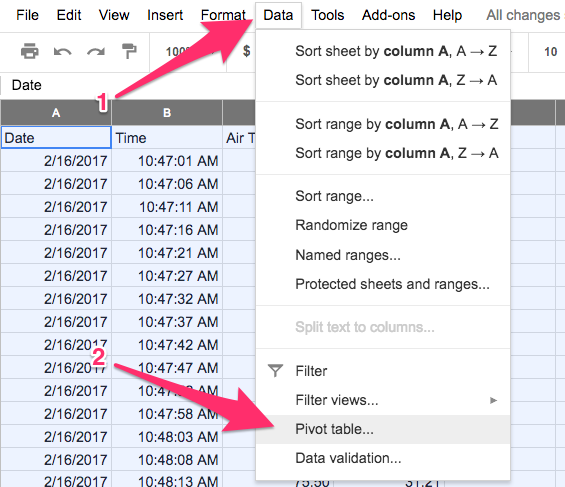The height and width of the screenshot is (487, 565).
Task: Open the Format menu
Action: click(x=223, y=15)
